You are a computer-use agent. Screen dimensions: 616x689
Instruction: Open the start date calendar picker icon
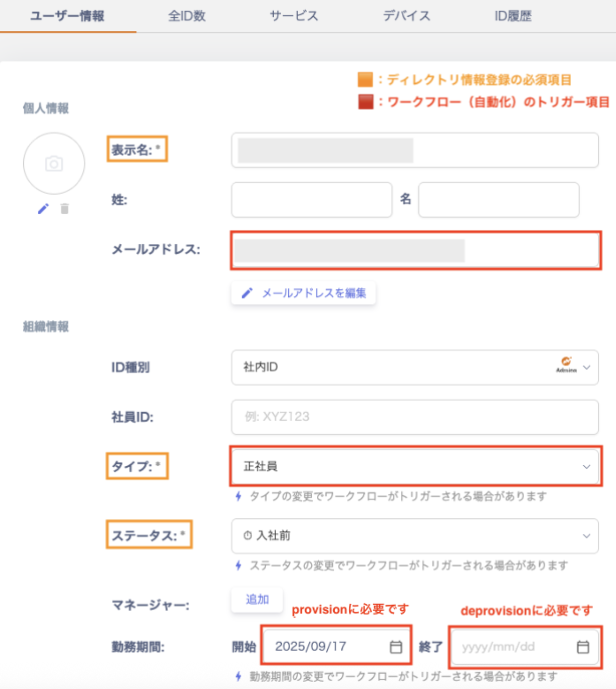click(396, 647)
